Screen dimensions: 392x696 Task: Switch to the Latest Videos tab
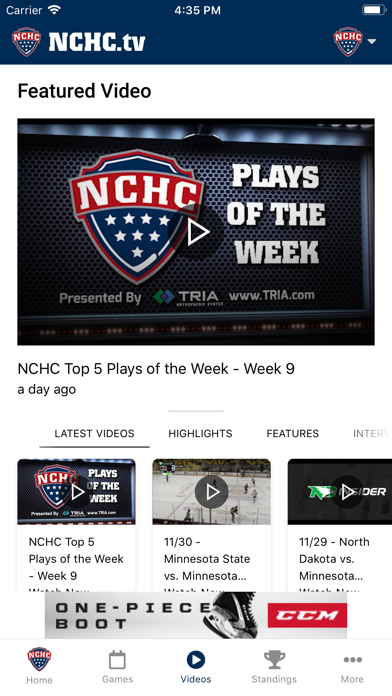click(x=94, y=434)
